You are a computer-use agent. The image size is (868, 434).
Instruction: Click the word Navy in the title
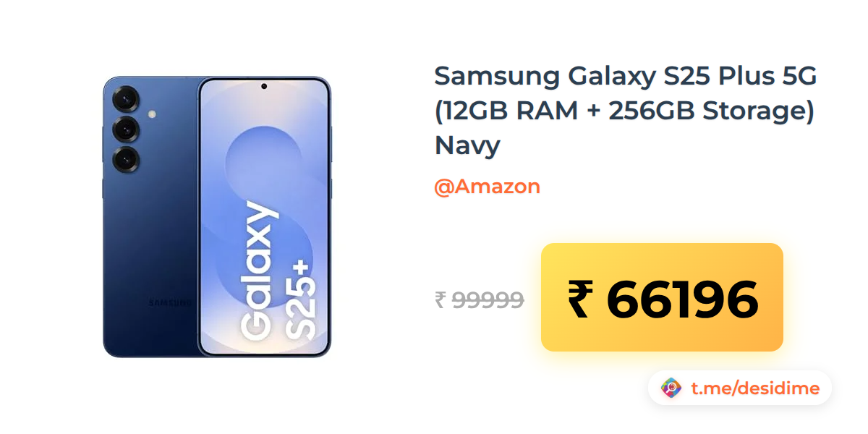467,145
